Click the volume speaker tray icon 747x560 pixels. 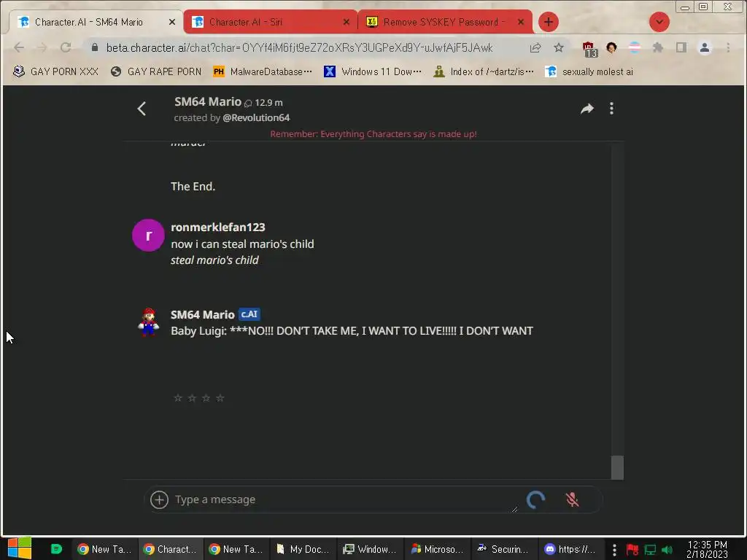point(667,550)
